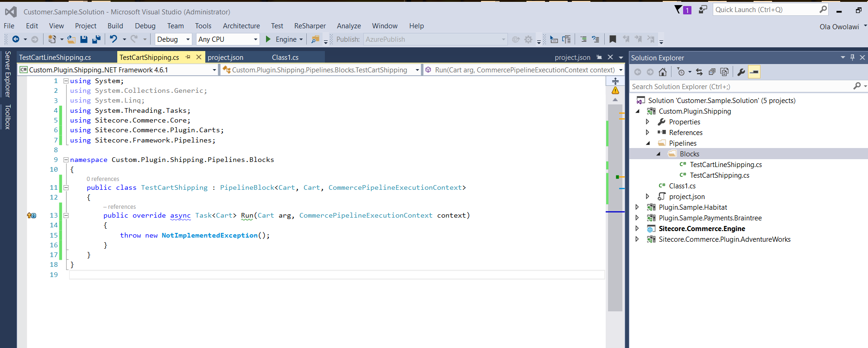Click the Show All Files icon

pyautogui.click(x=724, y=72)
